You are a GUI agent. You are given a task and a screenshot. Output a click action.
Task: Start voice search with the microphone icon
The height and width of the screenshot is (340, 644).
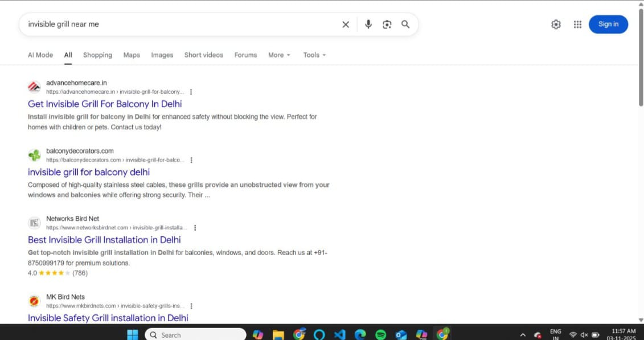pos(368,24)
